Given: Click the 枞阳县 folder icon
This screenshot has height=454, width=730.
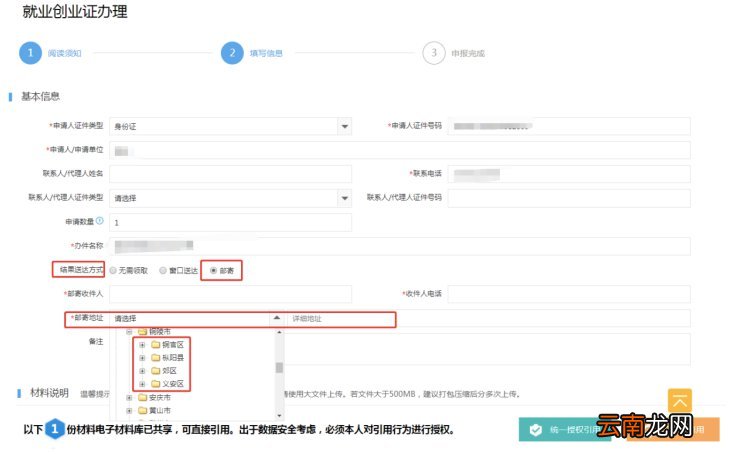Looking at the screenshot, I should click(156, 358).
